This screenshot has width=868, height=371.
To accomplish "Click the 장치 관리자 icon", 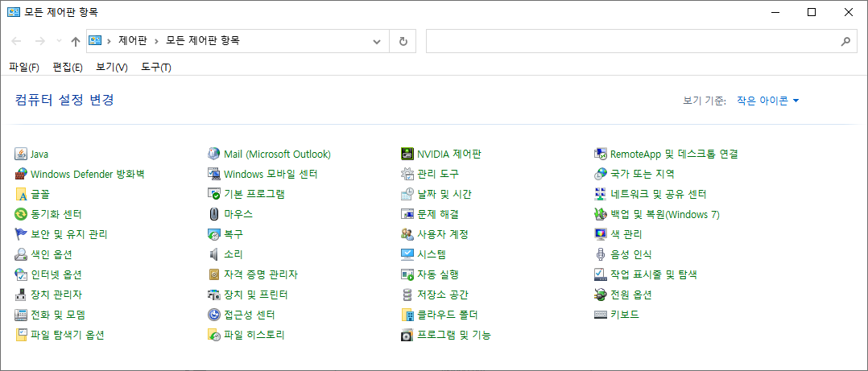I will 21,295.
